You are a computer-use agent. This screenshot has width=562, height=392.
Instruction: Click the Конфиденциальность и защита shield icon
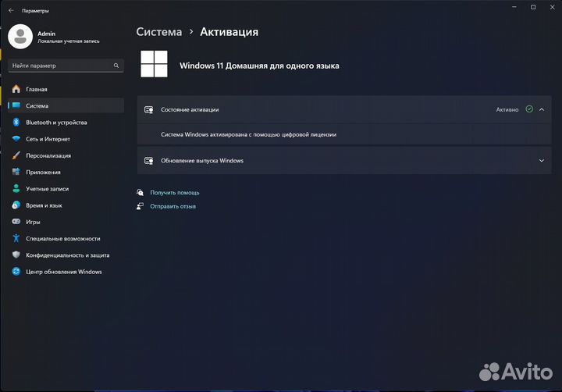[16, 255]
